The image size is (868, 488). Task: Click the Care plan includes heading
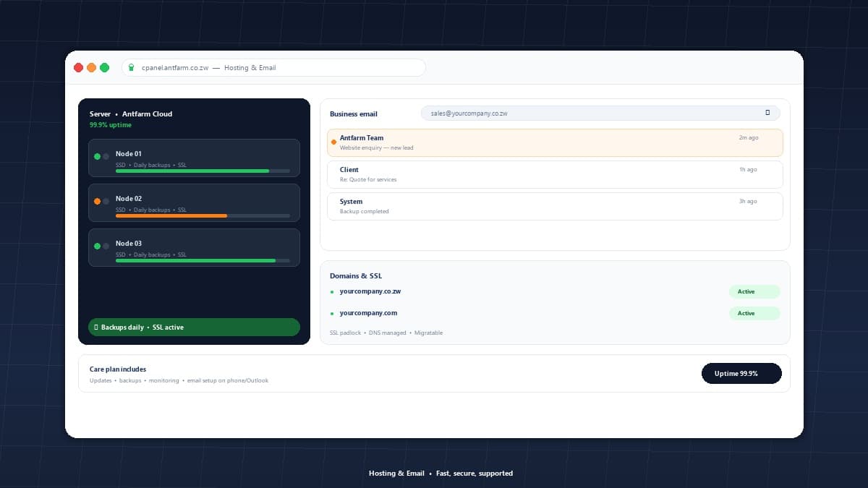pos(118,369)
